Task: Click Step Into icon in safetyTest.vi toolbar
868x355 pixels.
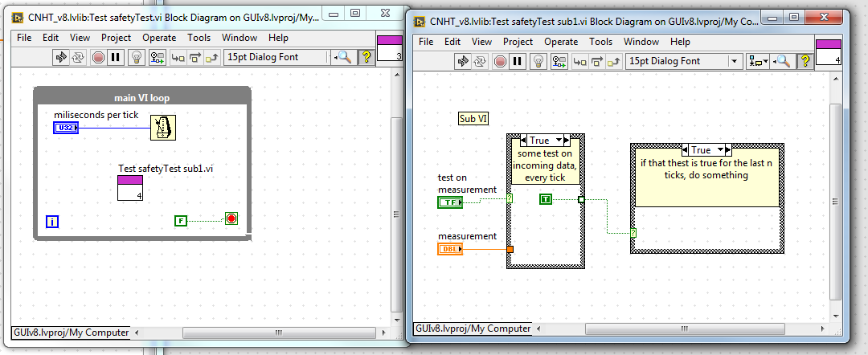Action: [x=177, y=57]
